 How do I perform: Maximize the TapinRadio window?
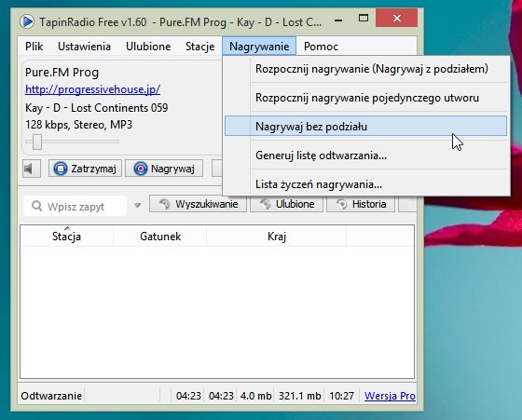coord(364,19)
